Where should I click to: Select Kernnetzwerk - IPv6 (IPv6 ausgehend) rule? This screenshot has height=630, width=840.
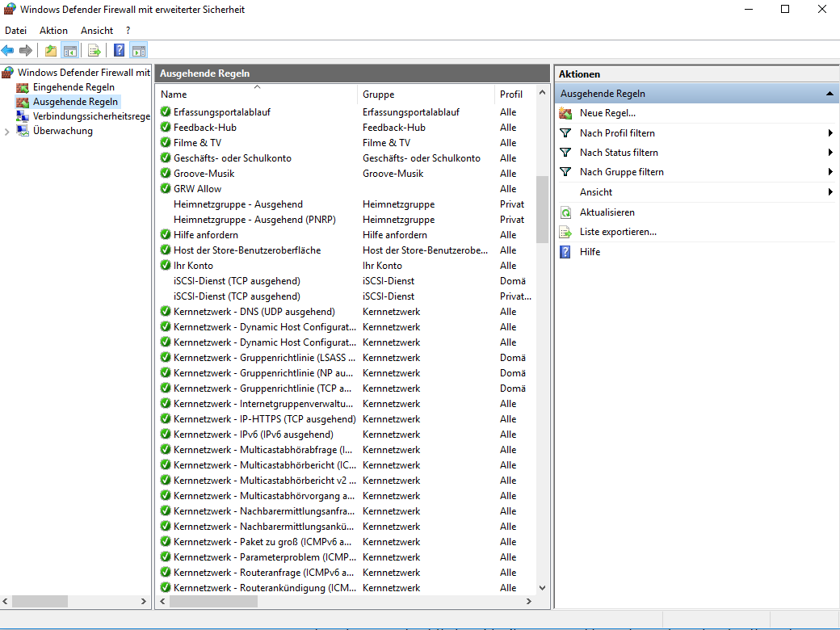tap(254, 435)
